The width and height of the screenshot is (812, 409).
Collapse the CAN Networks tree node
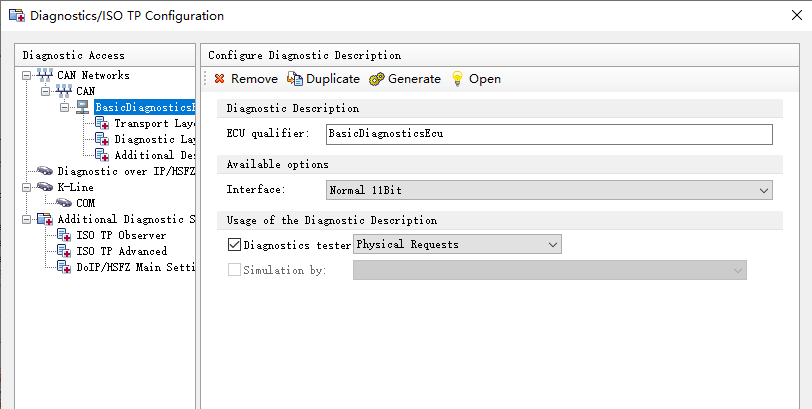point(26,75)
